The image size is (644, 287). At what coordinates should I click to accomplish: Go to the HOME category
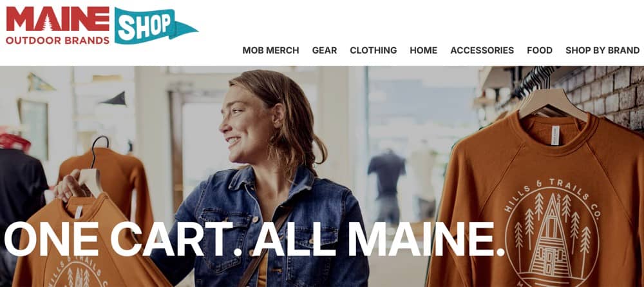424,50
